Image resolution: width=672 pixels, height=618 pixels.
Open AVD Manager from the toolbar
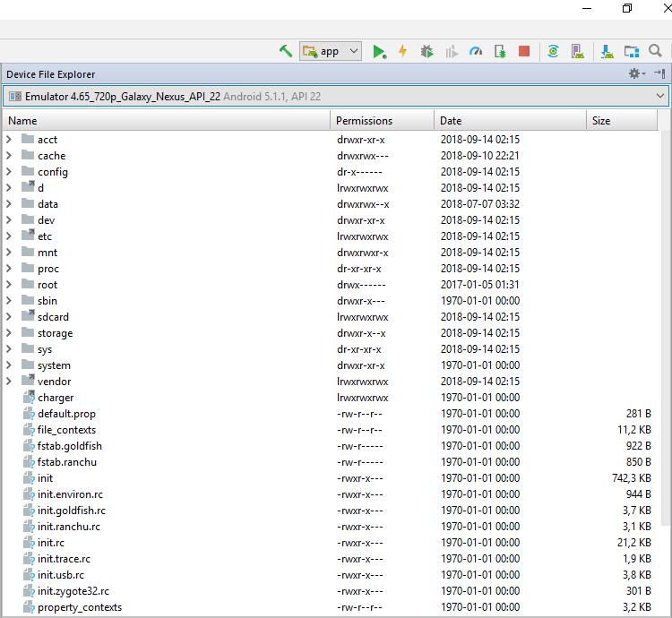[578, 51]
